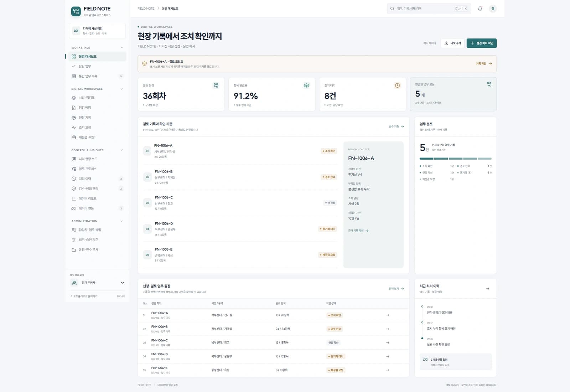Open the 다거점 시설 점검 workspace selector
This screenshot has height=392, width=570.
coord(97,31)
